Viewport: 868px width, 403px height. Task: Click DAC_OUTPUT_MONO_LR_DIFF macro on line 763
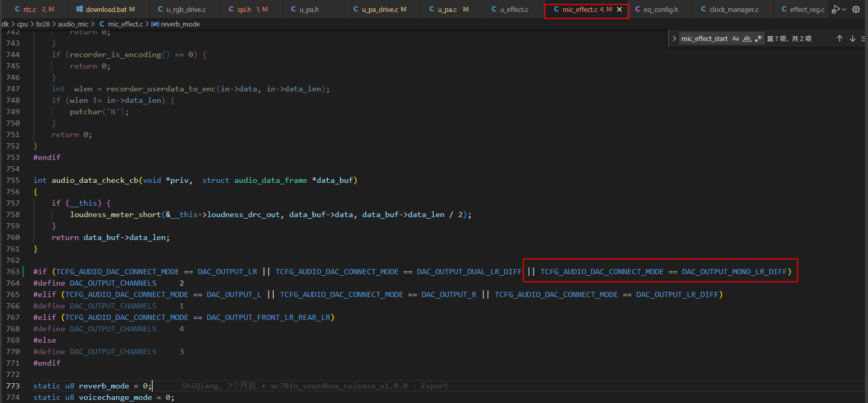click(735, 272)
